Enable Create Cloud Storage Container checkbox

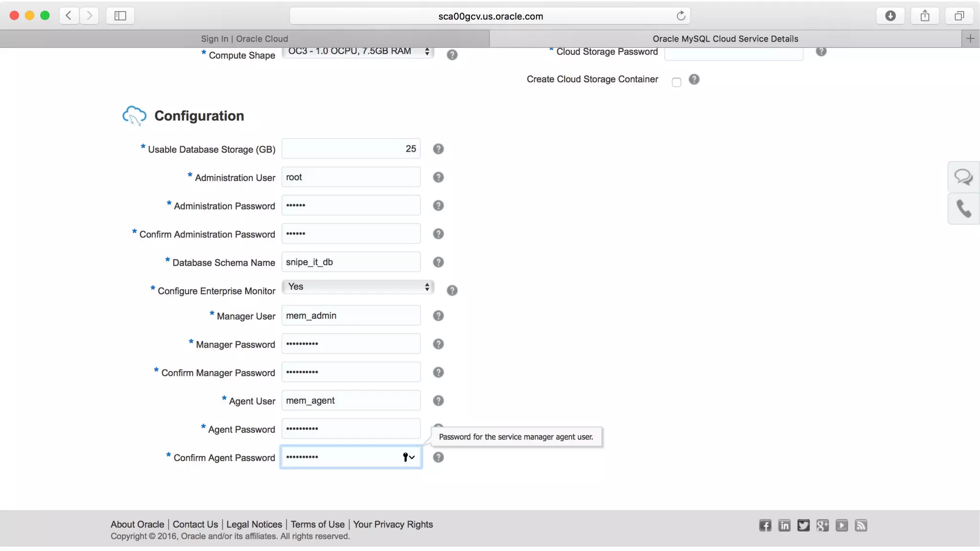pyautogui.click(x=676, y=82)
